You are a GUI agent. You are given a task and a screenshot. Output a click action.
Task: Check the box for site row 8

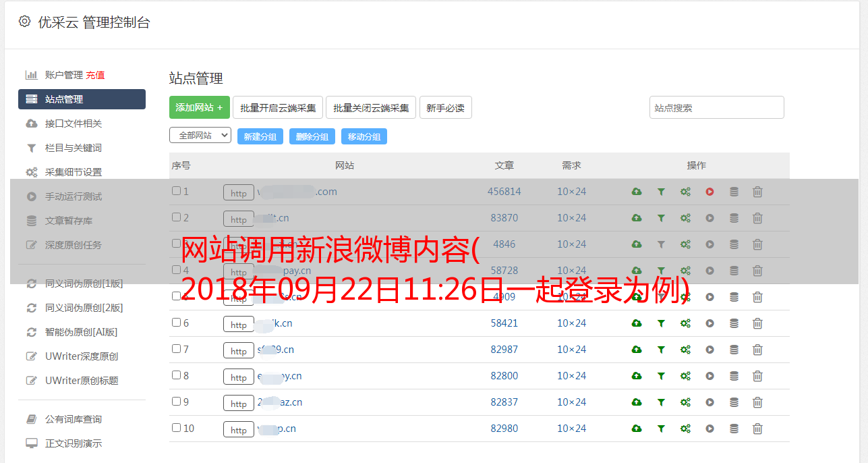pyautogui.click(x=176, y=375)
